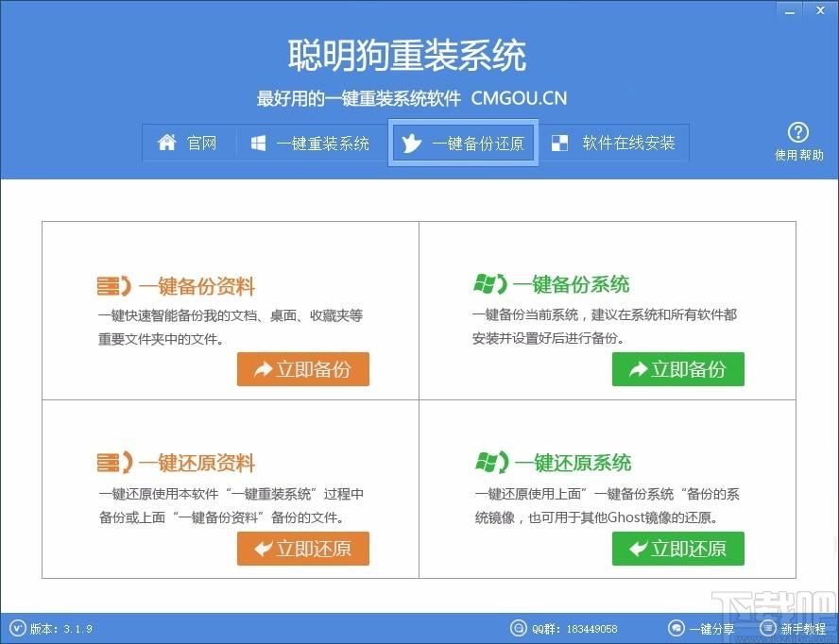Click the house icon beside 官网

pyautogui.click(x=167, y=143)
